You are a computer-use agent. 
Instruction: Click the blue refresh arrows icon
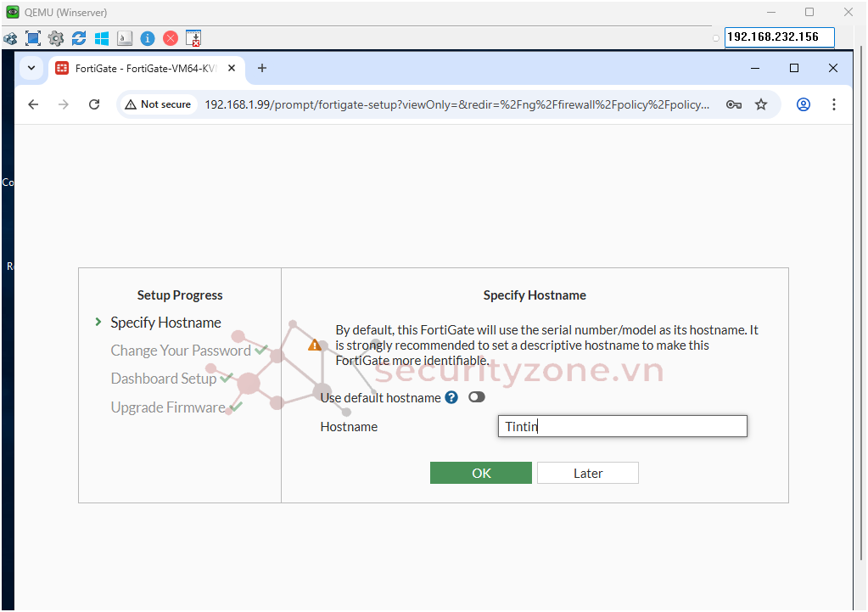click(x=79, y=38)
